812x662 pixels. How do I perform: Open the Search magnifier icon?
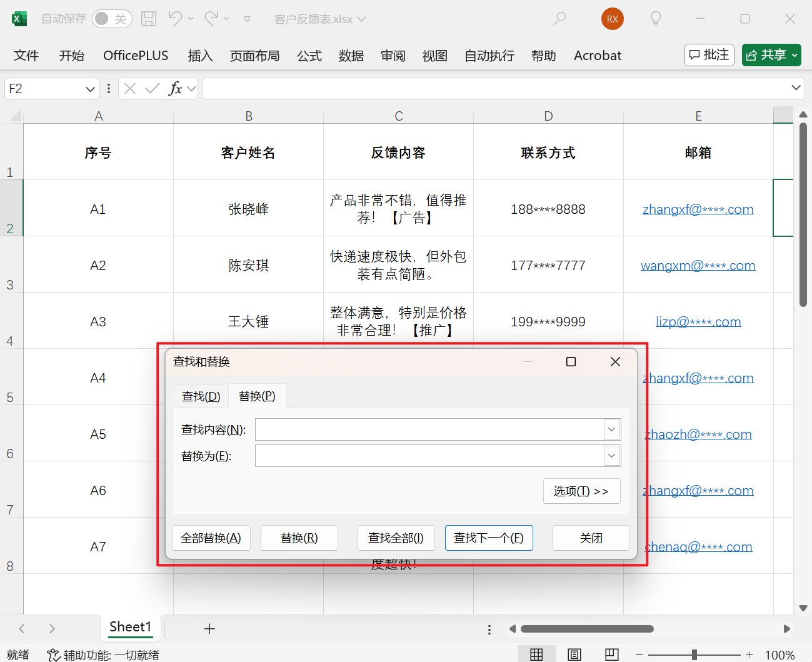pyautogui.click(x=558, y=19)
